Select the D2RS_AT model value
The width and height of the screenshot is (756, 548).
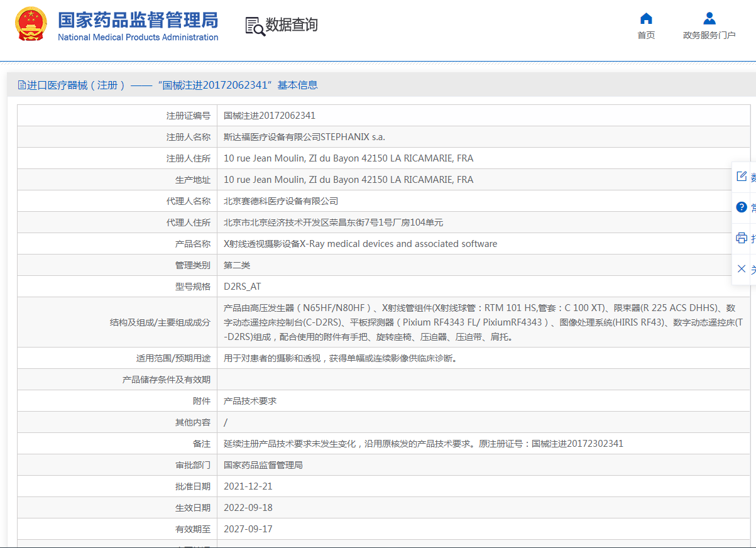click(x=242, y=287)
